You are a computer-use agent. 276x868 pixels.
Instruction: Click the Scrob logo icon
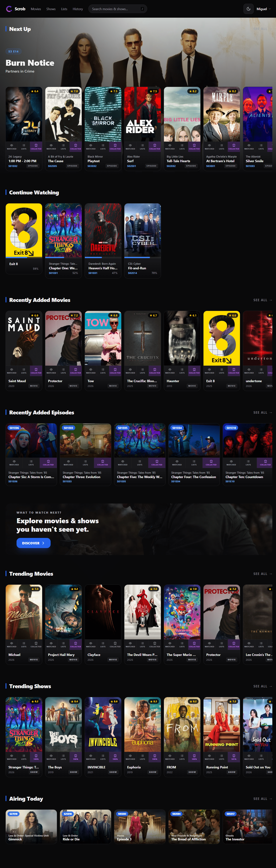(9, 9)
